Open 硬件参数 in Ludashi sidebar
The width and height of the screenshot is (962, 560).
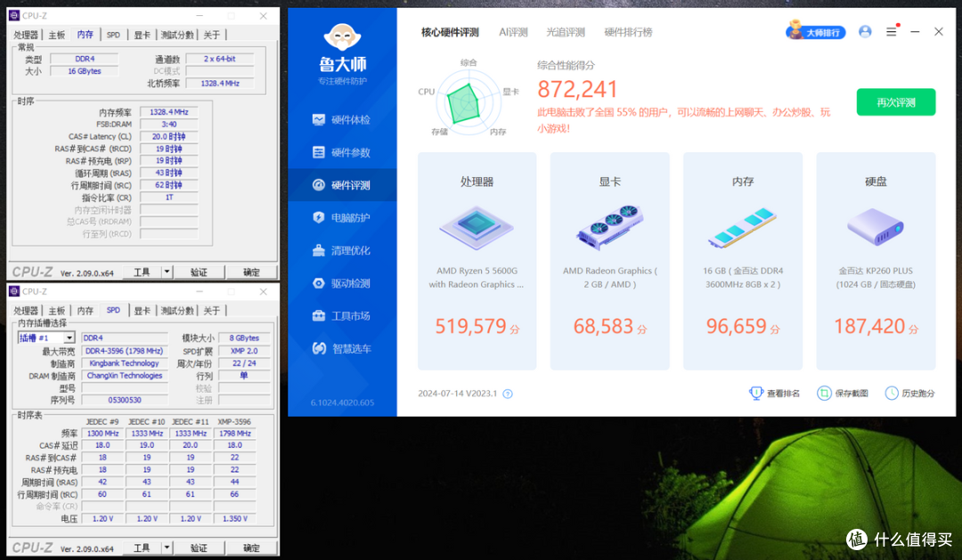point(342,152)
